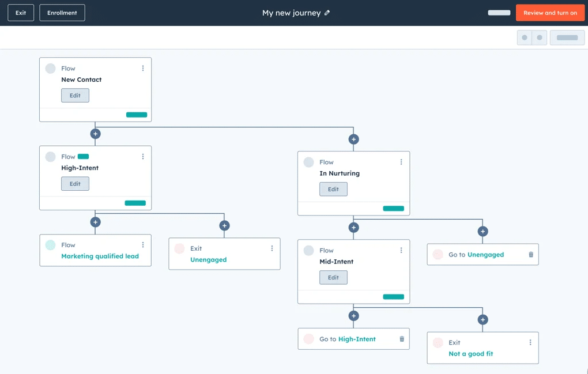Click Review and turn on
The width and height of the screenshot is (588, 374).
[x=549, y=12]
